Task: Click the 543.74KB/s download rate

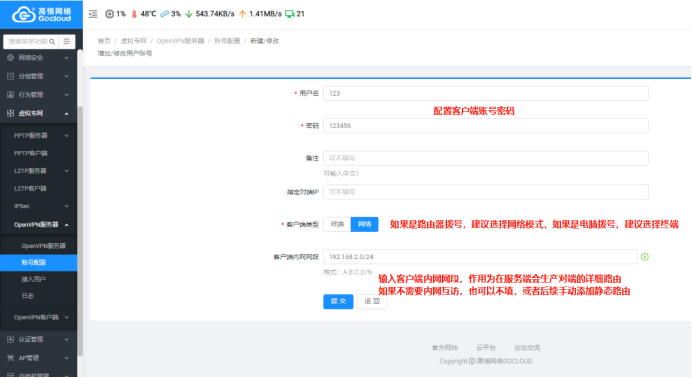Action: pos(215,14)
